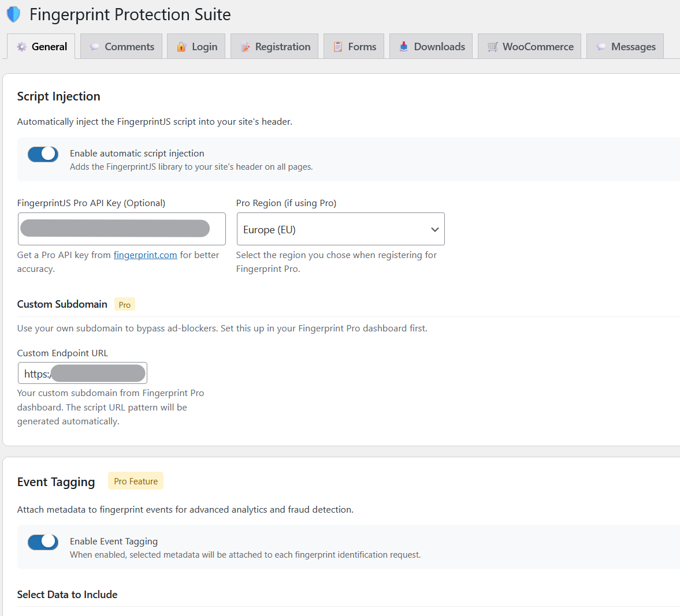The image size is (680, 616).
Task: Turn off Enable Event Tagging switch
Action: coord(43,542)
